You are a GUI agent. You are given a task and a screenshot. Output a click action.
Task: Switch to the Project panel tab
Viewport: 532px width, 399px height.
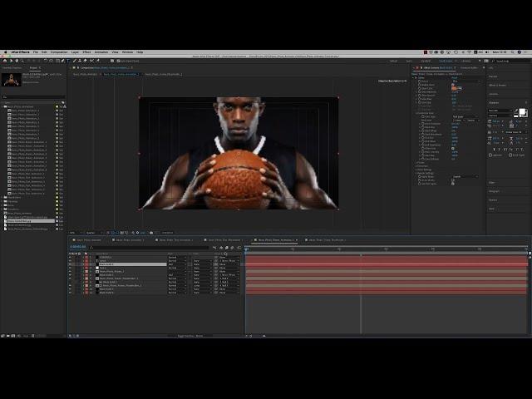click(x=33, y=67)
